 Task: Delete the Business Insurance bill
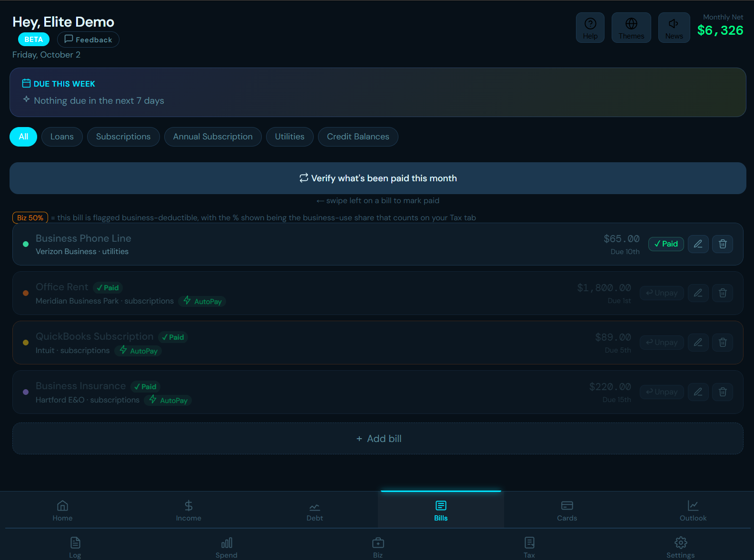tap(723, 392)
